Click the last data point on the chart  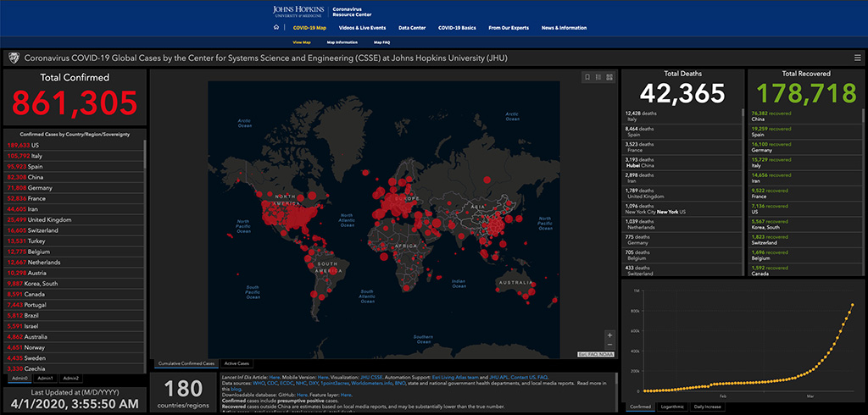pyautogui.click(x=853, y=305)
